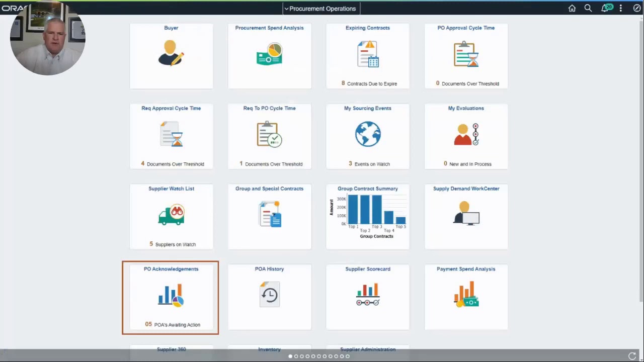Click the vertical page scrollbar
Image resolution: width=644 pixels, height=362 pixels.
(641, 161)
